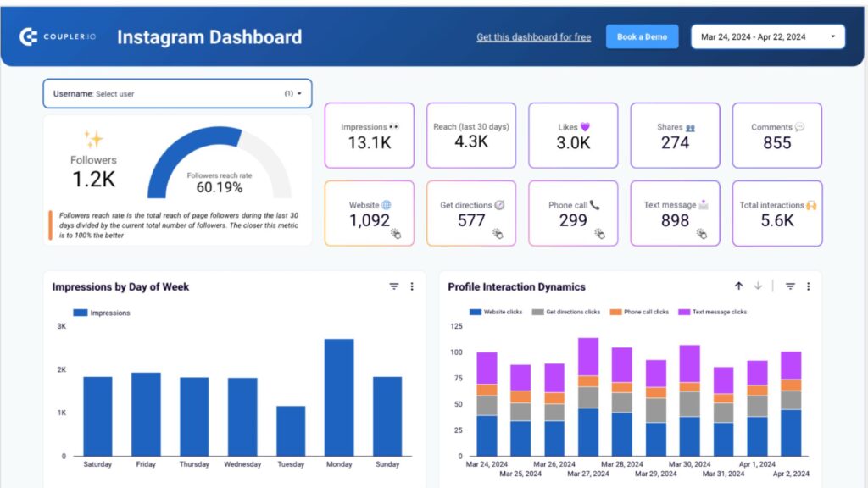Open the Get this dashboard for free link
The height and width of the screenshot is (488, 868).
(532, 36)
